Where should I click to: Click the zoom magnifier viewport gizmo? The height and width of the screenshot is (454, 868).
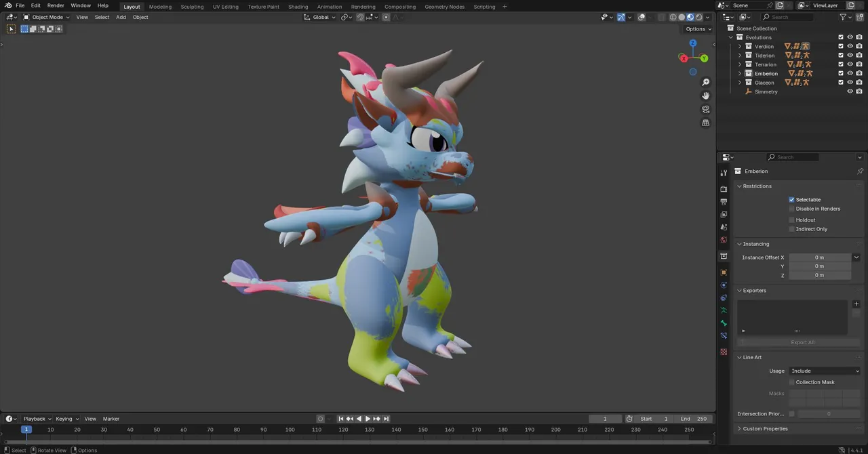(706, 83)
